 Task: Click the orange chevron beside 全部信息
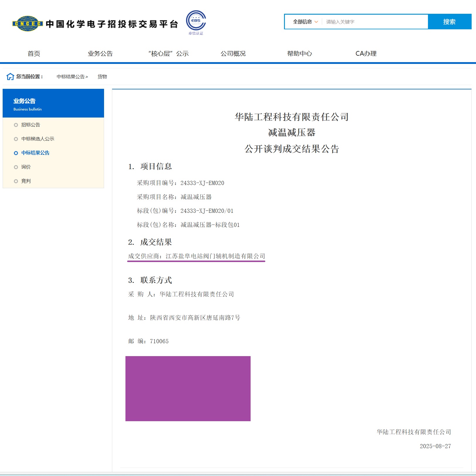[316, 22]
